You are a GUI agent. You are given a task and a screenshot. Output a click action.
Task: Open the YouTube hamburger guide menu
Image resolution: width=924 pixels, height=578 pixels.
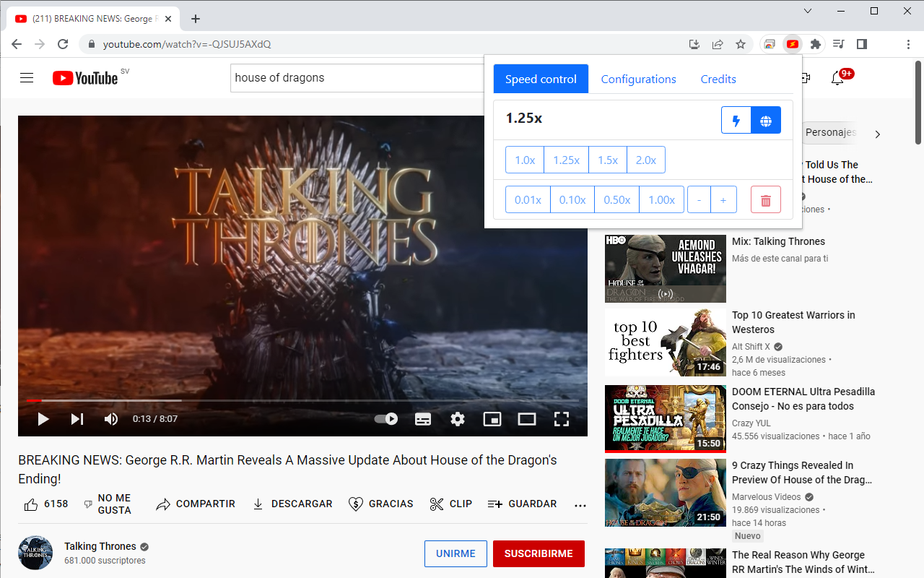coord(27,78)
